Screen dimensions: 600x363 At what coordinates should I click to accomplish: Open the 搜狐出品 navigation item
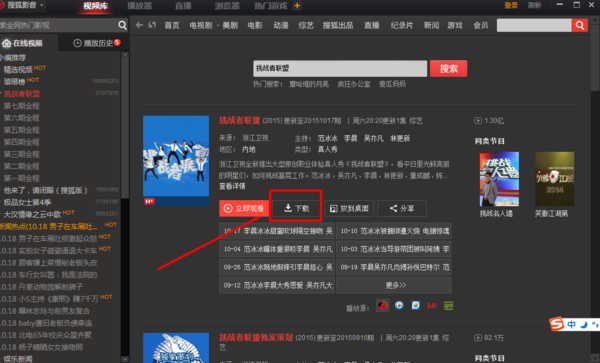coord(338,25)
